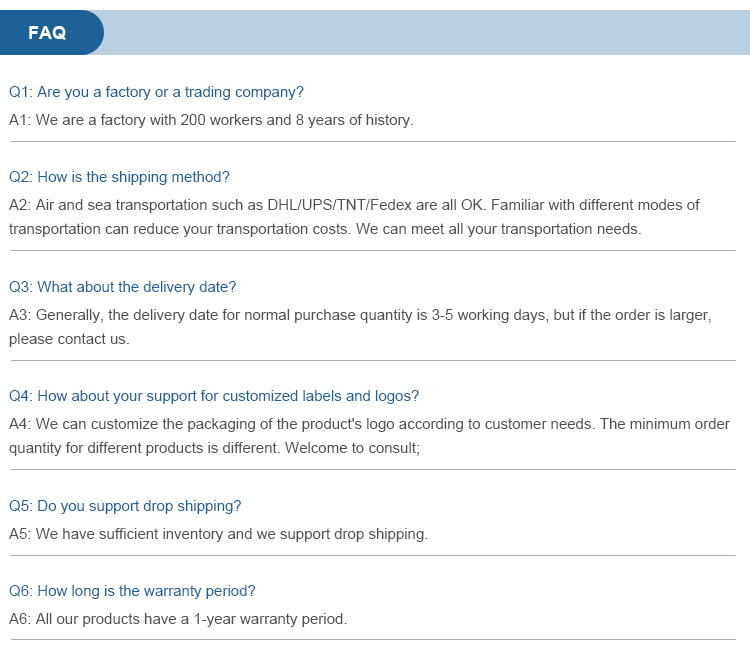Click answer A1 about 200 workers
The width and height of the screenshot is (750, 661).
pyautogui.click(x=211, y=120)
